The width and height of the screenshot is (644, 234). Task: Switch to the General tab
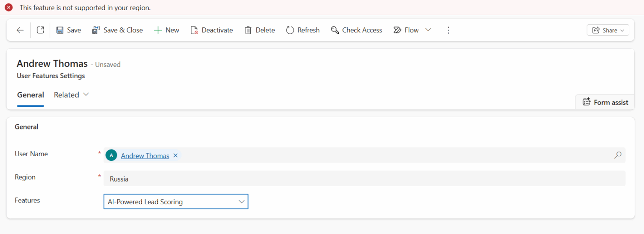point(31,95)
